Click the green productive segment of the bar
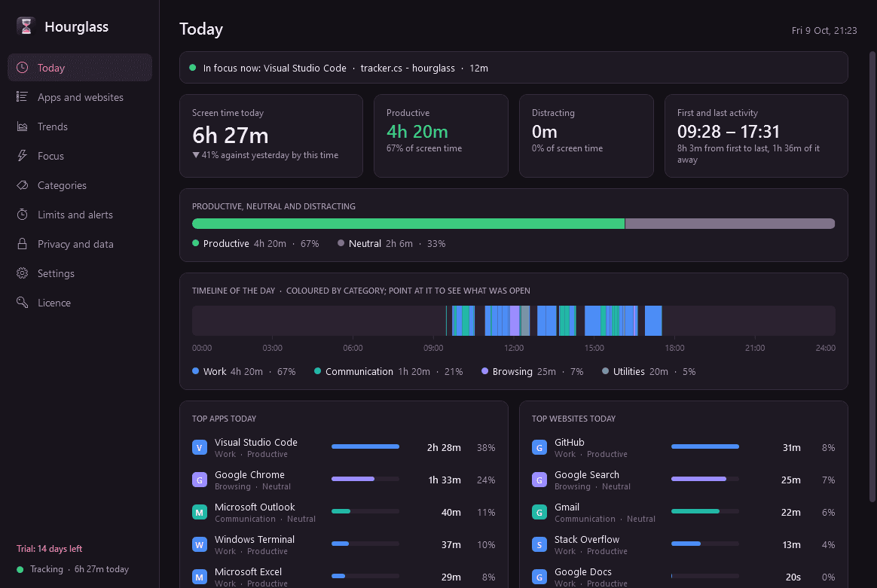Viewport: 877px width, 588px height. pos(408,224)
